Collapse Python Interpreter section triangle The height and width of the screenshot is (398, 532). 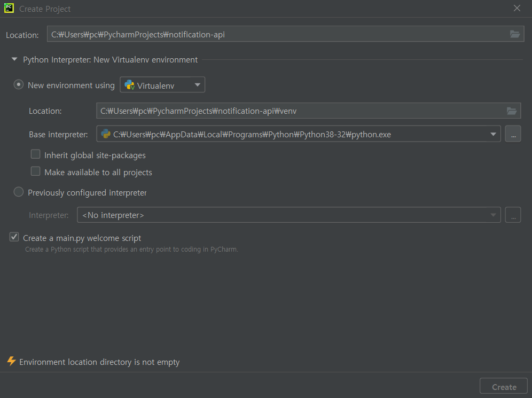(14, 59)
